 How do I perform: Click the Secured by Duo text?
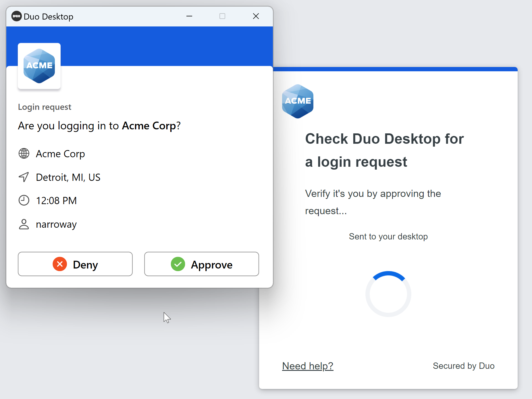click(x=463, y=366)
